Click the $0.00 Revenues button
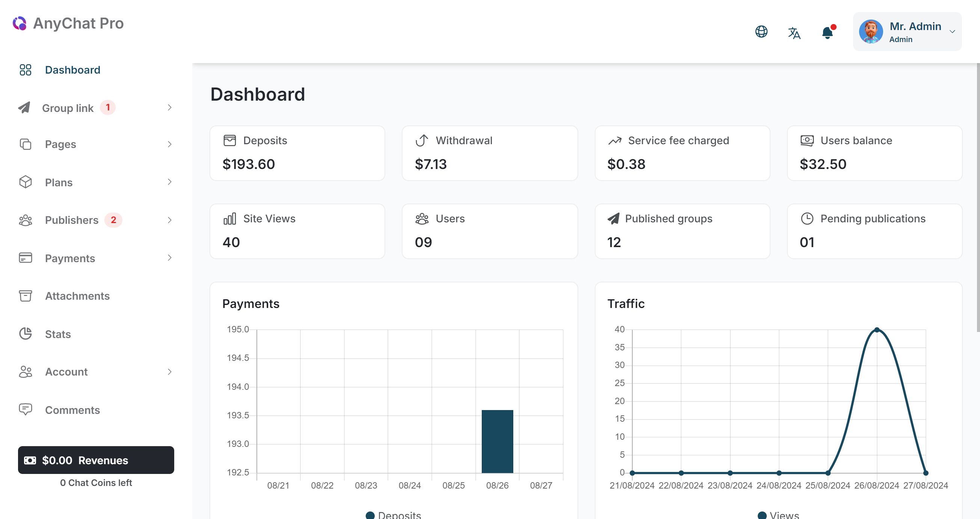The image size is (980, 519). (96, 460)
